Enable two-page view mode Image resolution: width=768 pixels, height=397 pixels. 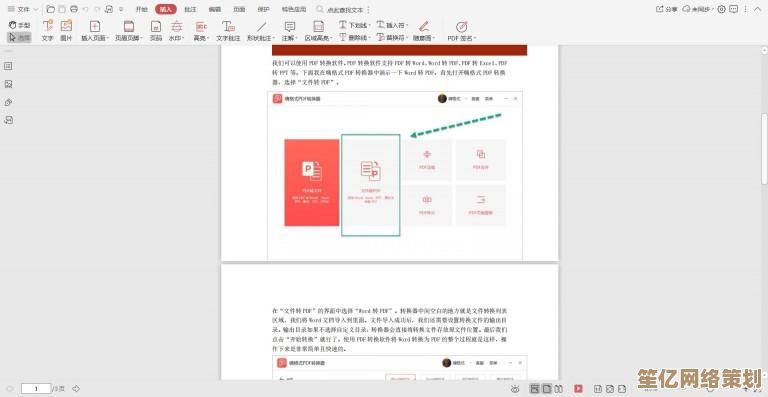(x=558, y=389)
